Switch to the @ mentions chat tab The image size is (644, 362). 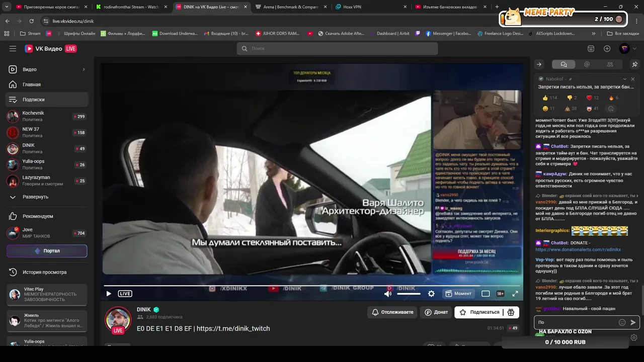tap(587, 64)
